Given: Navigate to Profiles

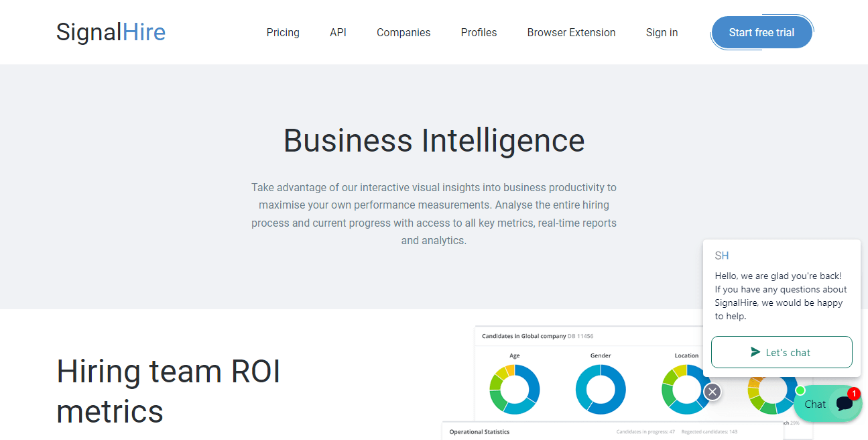Looking at the screenshot, I should (x=479, y=32).
